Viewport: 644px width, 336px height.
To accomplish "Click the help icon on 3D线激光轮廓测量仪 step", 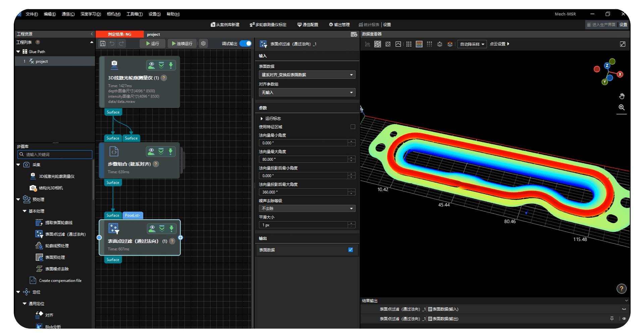I will (x=164, y=78).
